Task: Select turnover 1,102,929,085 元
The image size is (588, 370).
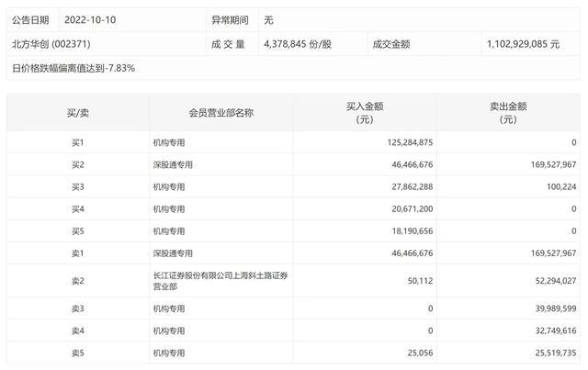Action: pyautogui.click(x=523, y=44)
